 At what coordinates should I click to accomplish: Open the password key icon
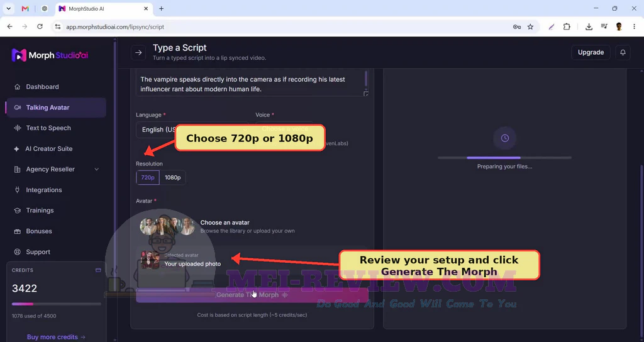517,26
